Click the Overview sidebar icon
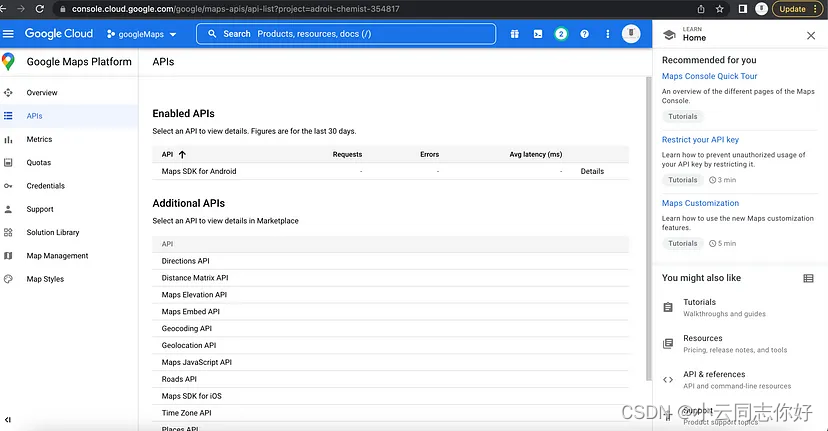Screen dimensions: 828x431 (8, 92)
